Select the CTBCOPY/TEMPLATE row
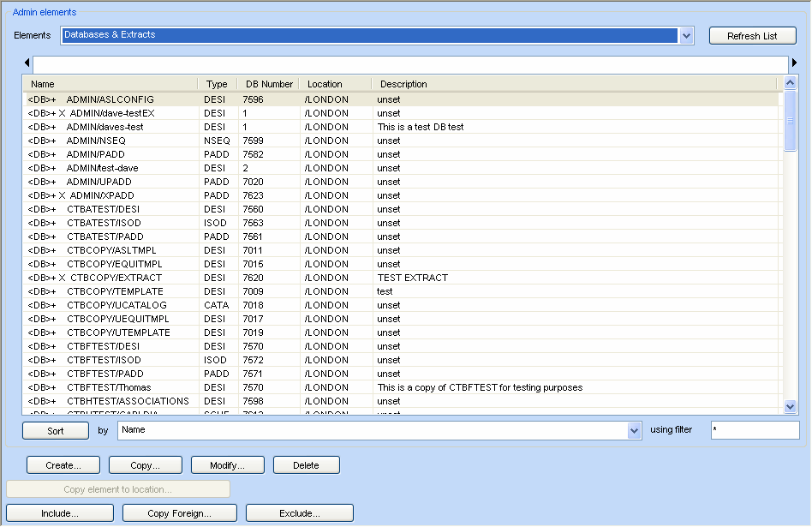Image resolution: width=812 pixels, height=527 pixels. pyautogui.click(x=402, y=291)
